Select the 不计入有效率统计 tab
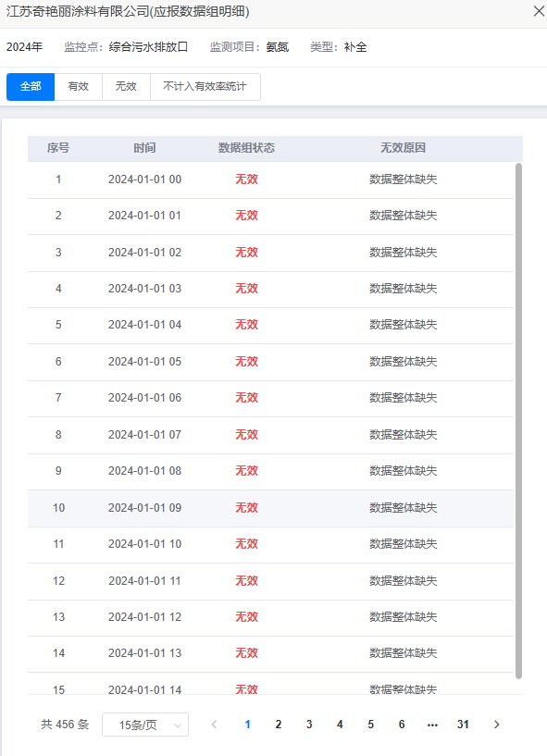Image resolution: width=547 pixels, height=756 pixels. pos(205,87)
